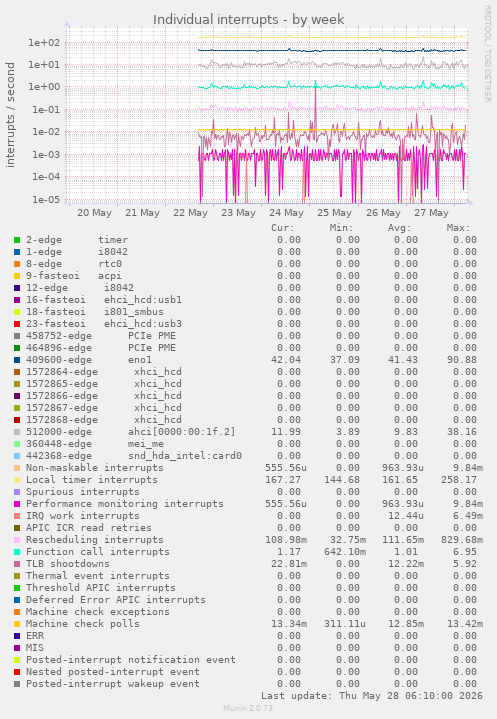The width and height of the screenshot is (497, 719).
Task: Click the Local timer interrupts yellow swatch
Action: click(x=17, y=480)
